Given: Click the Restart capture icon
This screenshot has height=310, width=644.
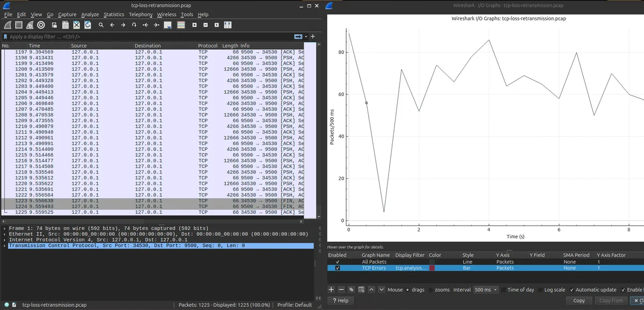Looking at the screenshot, I should click(x=30, y=25).
